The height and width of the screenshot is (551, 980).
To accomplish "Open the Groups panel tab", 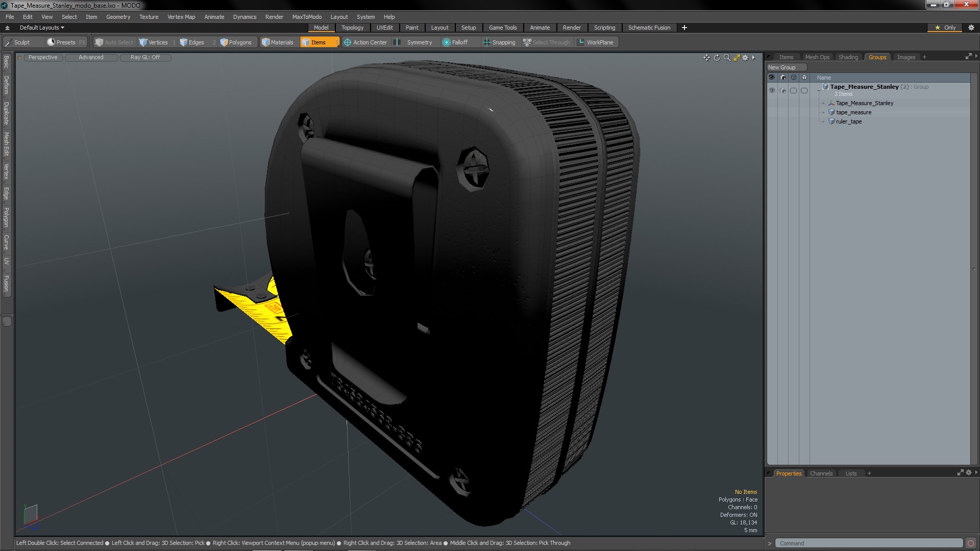I will [878, 57].
